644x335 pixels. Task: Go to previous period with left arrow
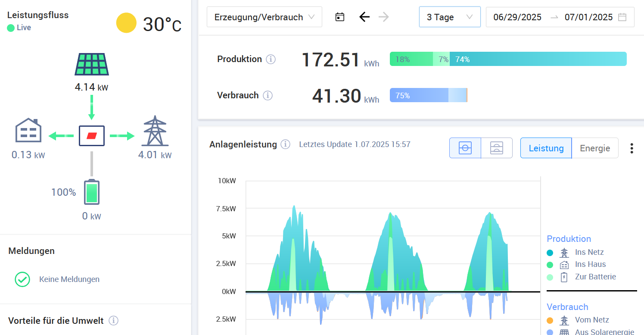[364, 17]
